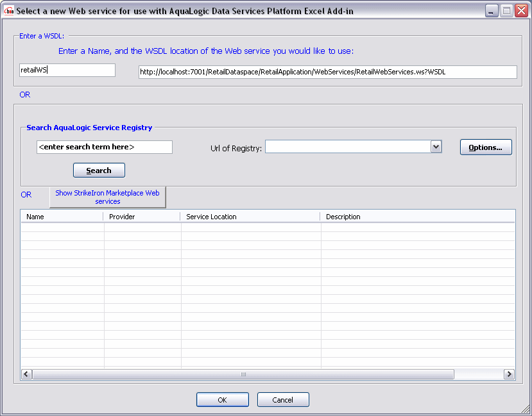Click the Service Location column header
This screenshot has height=416, width=532.
tap(250, 217)
